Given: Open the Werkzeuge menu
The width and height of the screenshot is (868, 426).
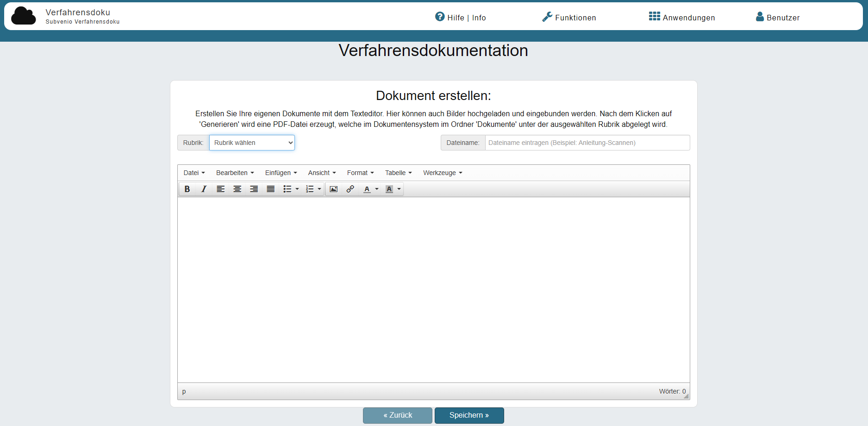Looking at the screenshot, I should 443,173.
